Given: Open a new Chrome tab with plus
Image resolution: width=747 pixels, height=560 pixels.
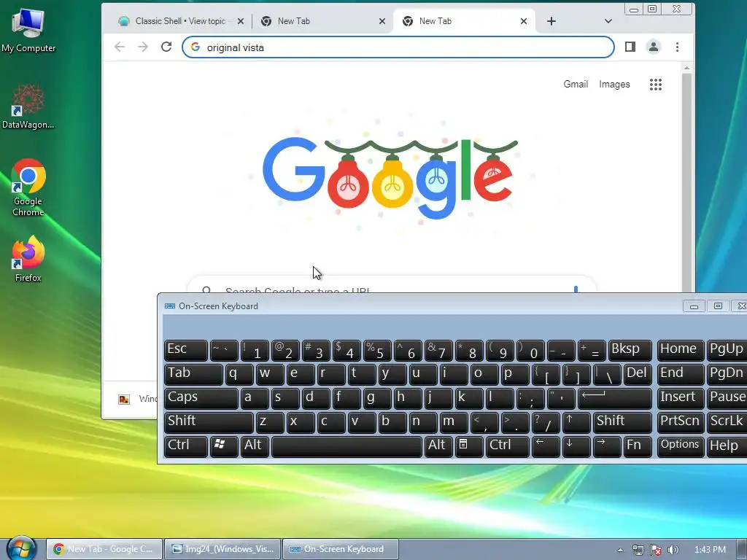Looking at the screenshot, I should (551, 21).
